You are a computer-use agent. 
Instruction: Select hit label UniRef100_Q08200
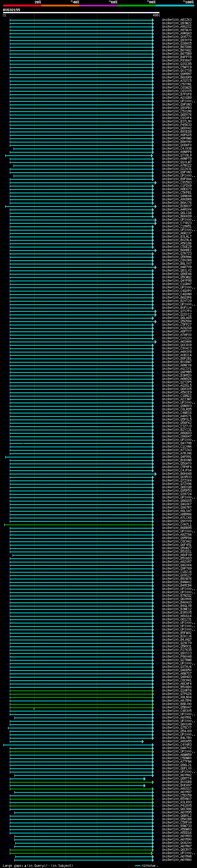click(177, 843)
